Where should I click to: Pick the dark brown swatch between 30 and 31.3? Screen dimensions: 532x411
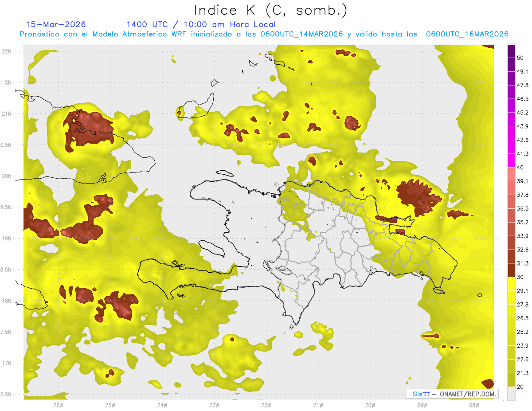tap(511, 270)
